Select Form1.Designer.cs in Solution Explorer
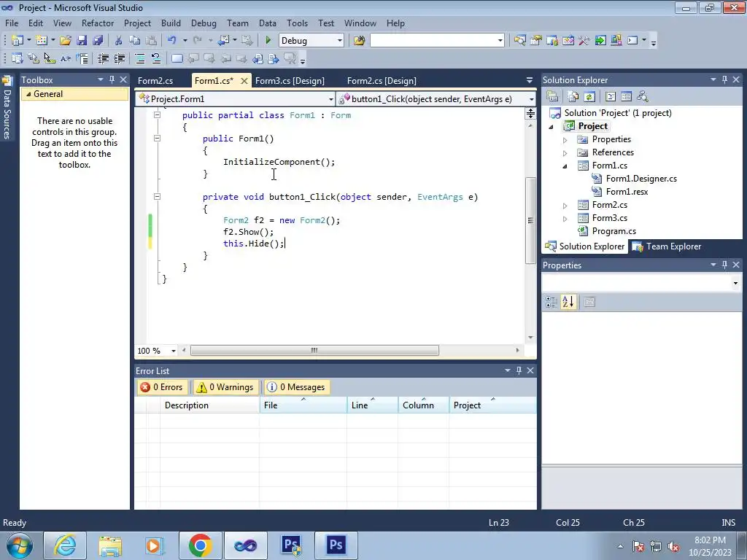747x560 pixels. [641, 179]
